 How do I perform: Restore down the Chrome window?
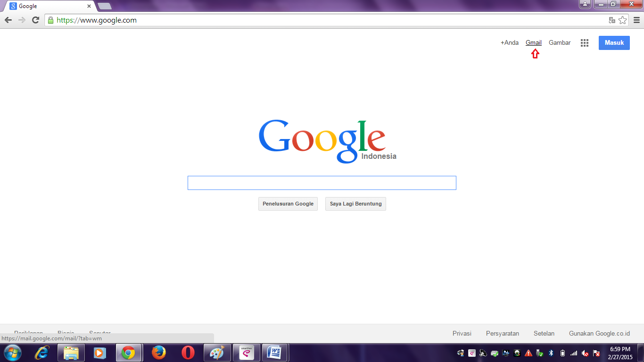613,4
